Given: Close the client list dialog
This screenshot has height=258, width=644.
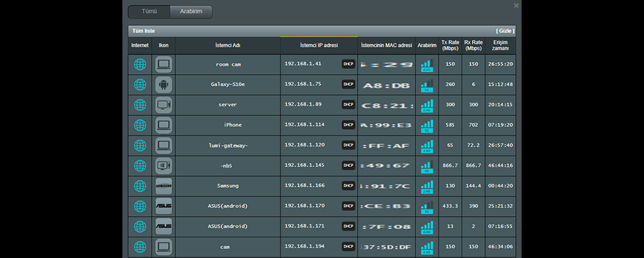Looking at the screenshot, I should click(x=516, y=5).
